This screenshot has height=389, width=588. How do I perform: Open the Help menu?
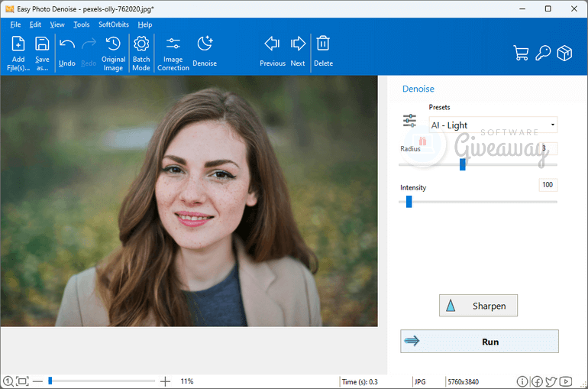point(145,24)
